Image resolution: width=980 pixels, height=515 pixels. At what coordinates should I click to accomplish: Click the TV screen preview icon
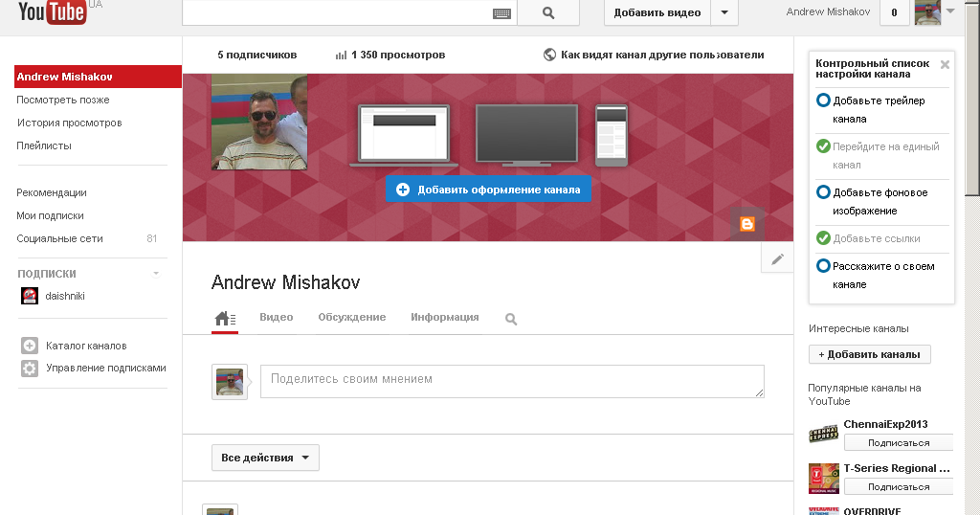pos(527,136)
